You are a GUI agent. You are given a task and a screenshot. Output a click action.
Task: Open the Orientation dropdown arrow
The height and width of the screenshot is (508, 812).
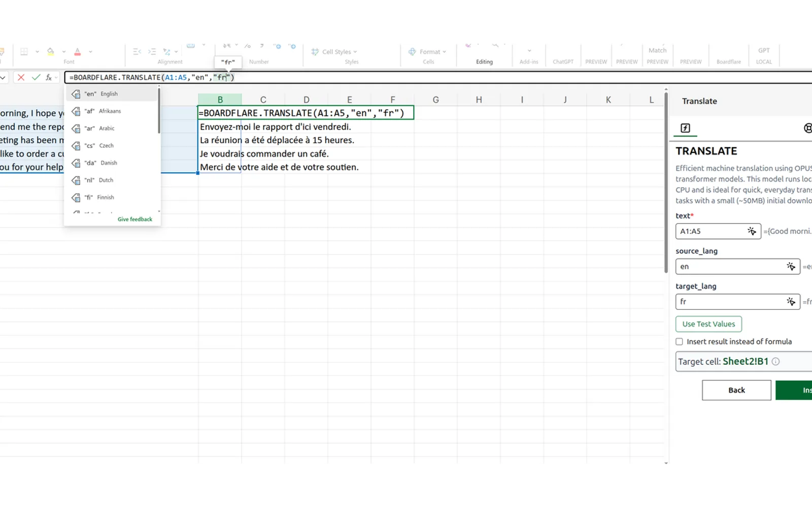pos(176,51)
